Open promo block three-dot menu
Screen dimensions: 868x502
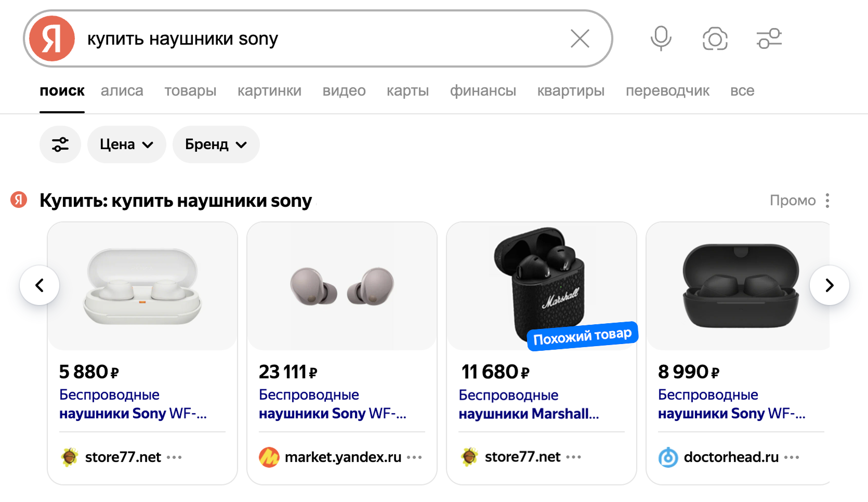click(827, 201)
